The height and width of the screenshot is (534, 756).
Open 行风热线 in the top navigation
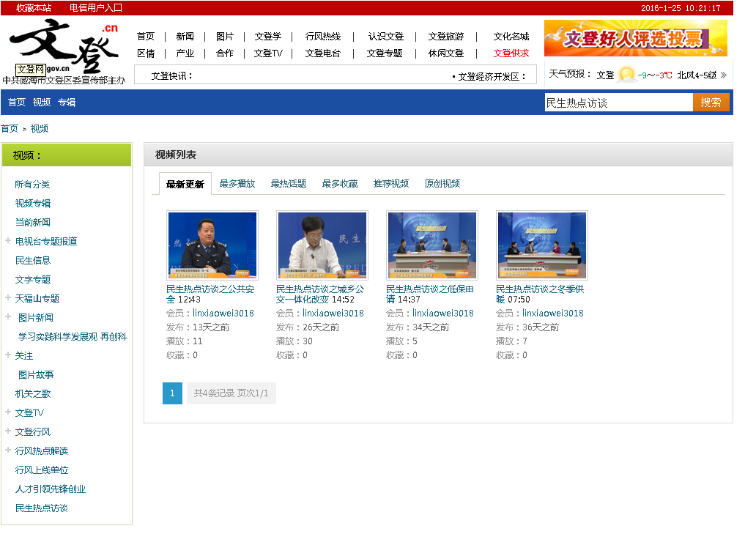click(x=322, y=37)
